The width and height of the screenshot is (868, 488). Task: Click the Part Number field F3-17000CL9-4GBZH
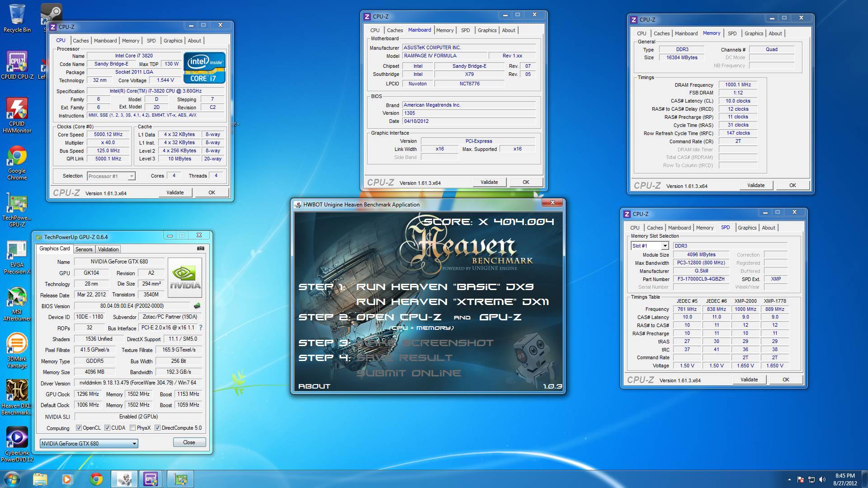[701, 279]
